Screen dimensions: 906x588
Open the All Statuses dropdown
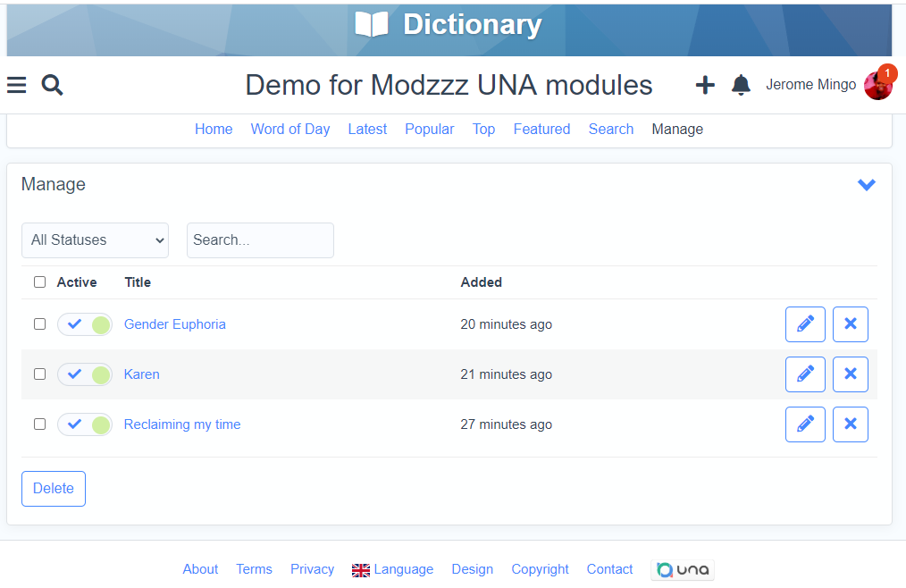click(95, 240)
